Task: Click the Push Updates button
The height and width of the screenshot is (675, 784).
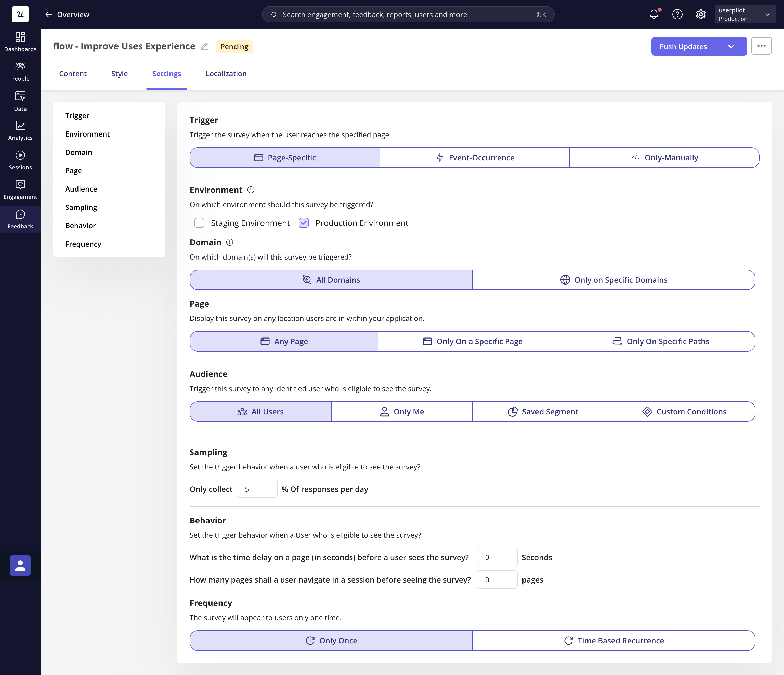Action: tap(683, 46)
